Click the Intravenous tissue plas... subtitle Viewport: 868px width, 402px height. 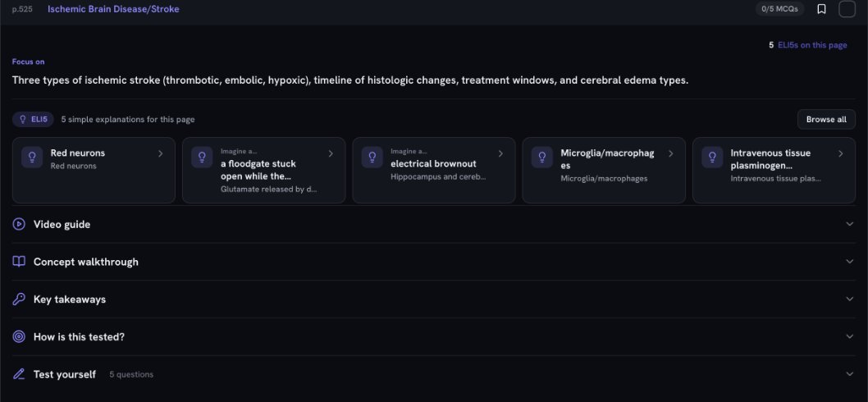[x=775, y=178]
